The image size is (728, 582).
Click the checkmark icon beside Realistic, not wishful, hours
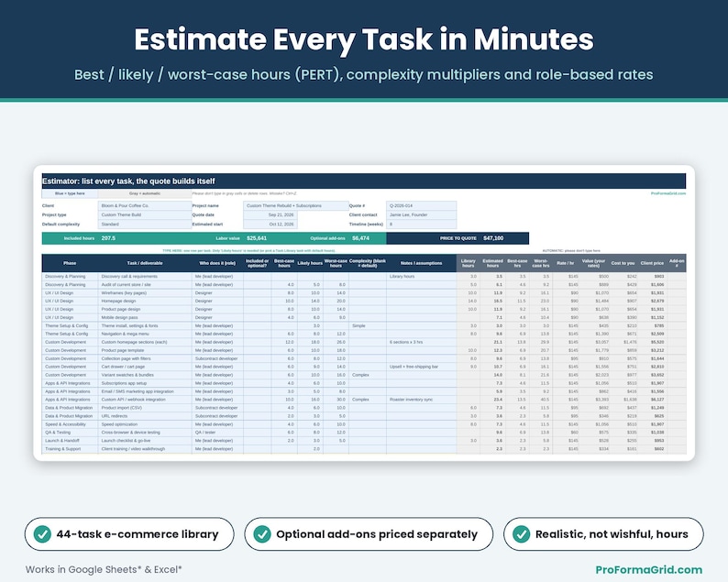coord(521,534)
